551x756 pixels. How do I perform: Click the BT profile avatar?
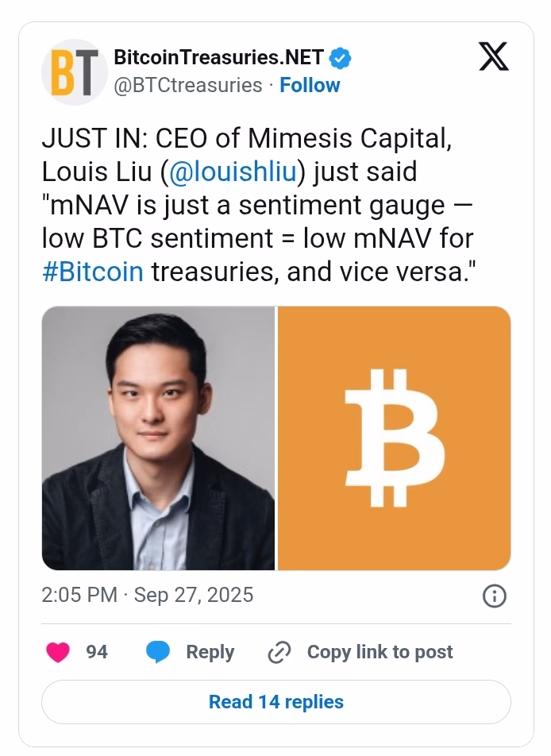74,71
